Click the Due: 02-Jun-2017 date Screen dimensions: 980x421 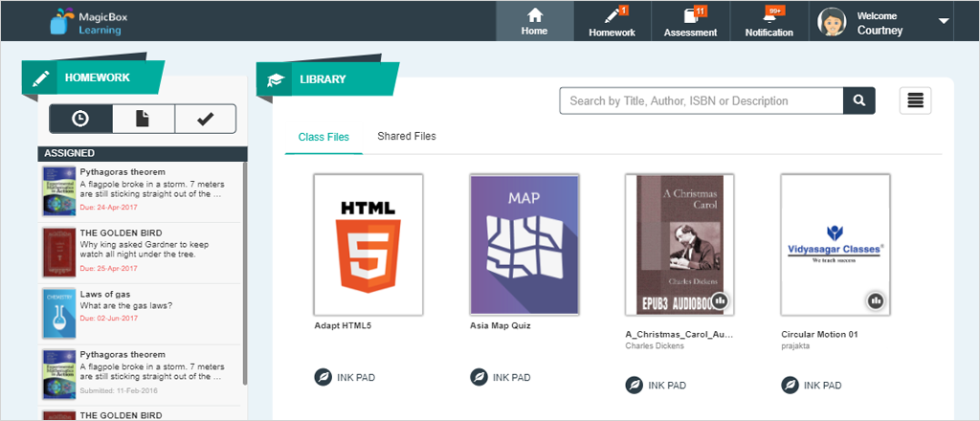click(109, 318)
